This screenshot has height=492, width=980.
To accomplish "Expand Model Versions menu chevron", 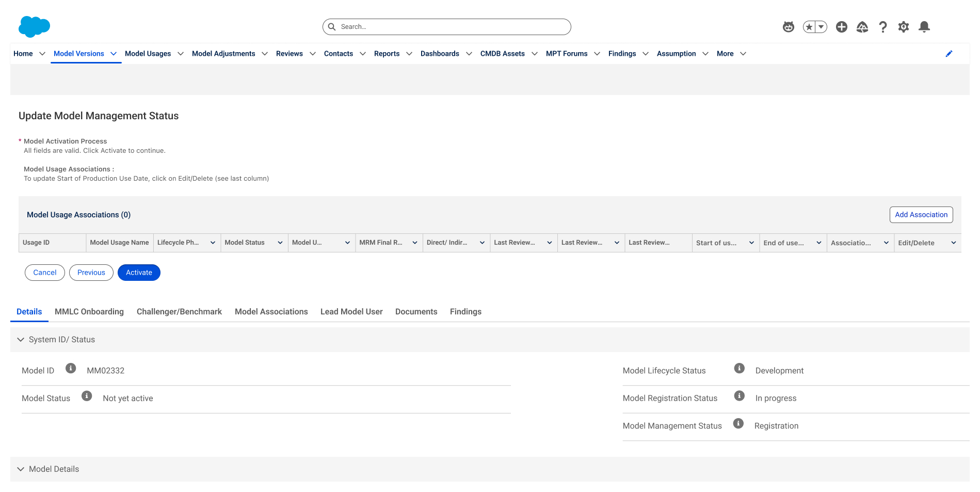I will pyautogui.click(x=114, y=54).
